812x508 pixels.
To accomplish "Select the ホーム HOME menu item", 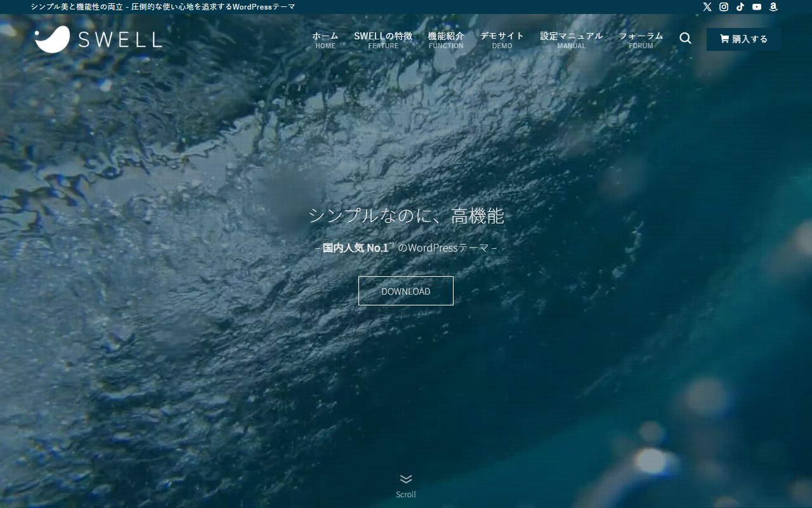I will click(325, 39).
